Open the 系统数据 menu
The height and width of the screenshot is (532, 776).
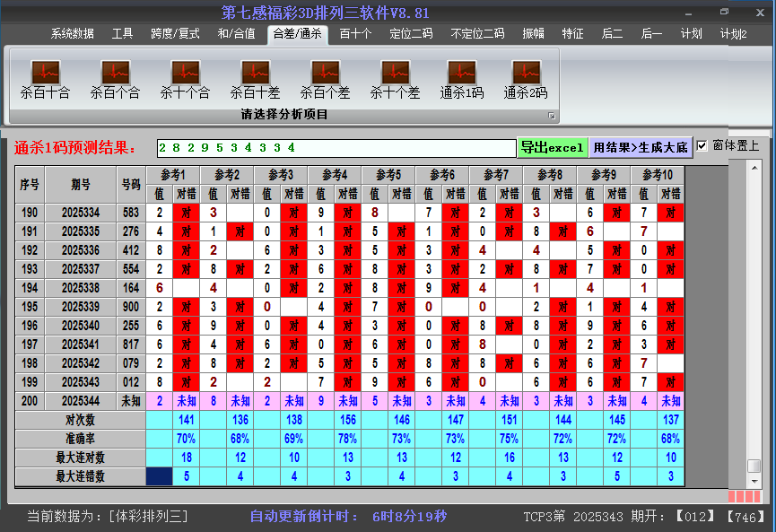pyautogui.click(x=72, y=34)
